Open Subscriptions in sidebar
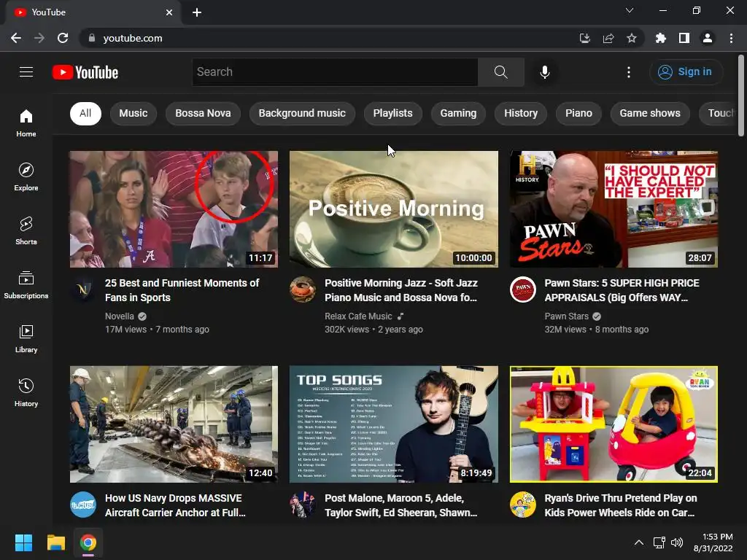 [x=26, y=285]
